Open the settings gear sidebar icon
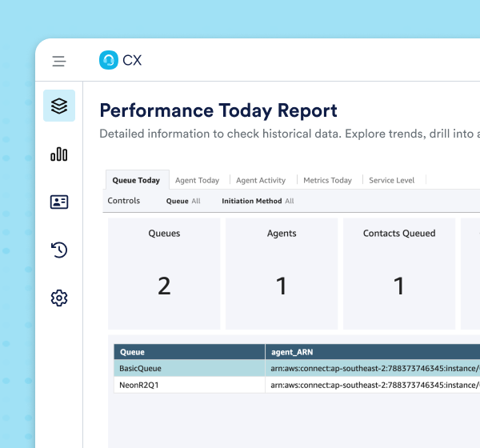The height and width of the screenshot is (448, 480). pos(59,298)
